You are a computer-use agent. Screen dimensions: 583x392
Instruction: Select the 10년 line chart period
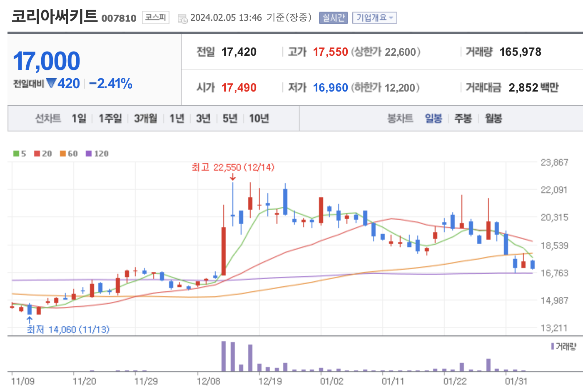[x=259, y=119]
